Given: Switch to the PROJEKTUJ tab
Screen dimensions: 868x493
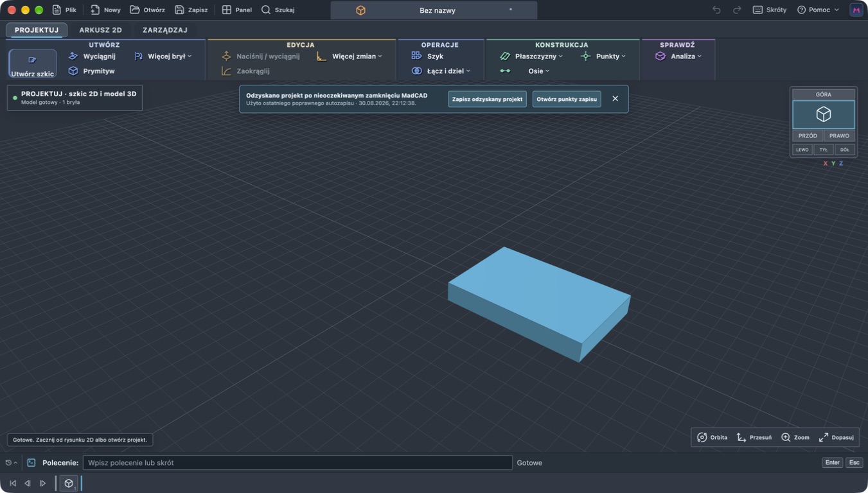Looking at the screenshot, I should tap(37, 30).
